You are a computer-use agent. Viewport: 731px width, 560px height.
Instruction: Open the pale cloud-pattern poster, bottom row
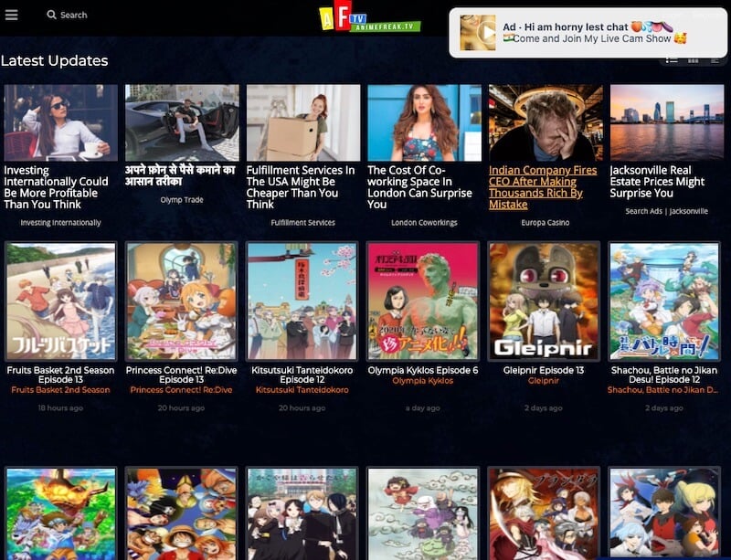423,513
